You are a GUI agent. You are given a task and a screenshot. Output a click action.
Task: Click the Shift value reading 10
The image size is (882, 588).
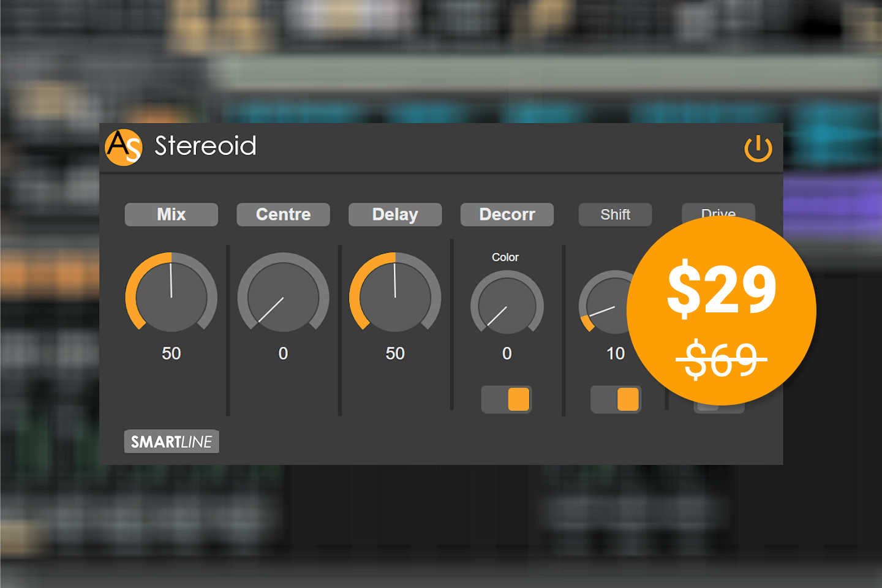[616, 353]
